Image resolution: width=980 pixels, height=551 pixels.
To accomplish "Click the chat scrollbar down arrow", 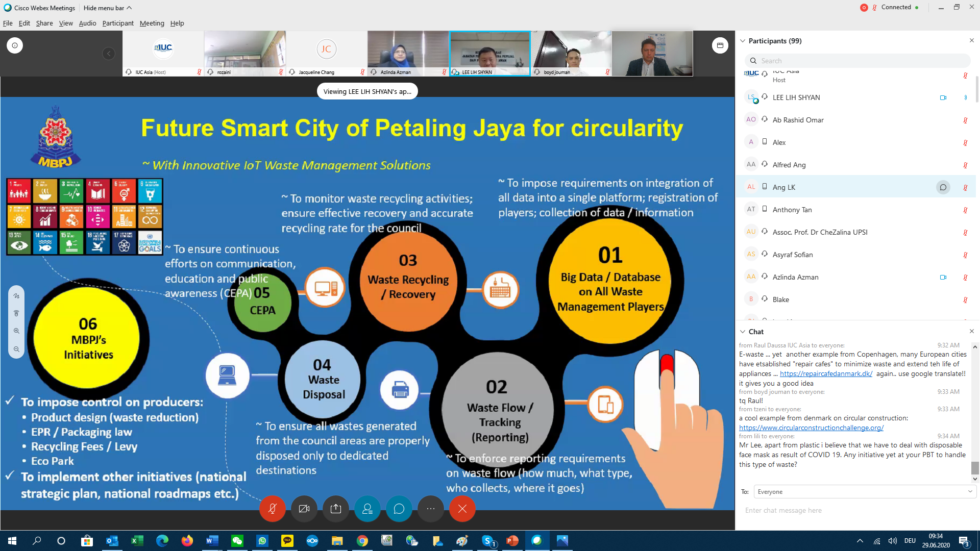I will [975, 479].
